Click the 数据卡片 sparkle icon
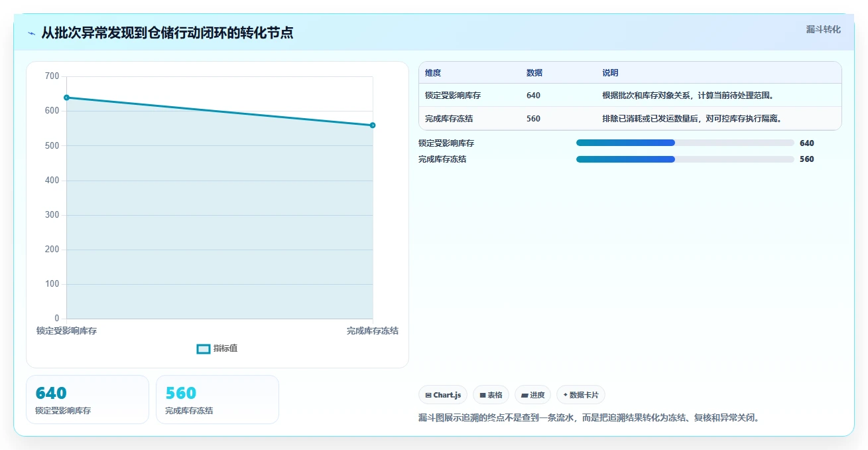This screenshot has width=868, height=450. (565, 395)
